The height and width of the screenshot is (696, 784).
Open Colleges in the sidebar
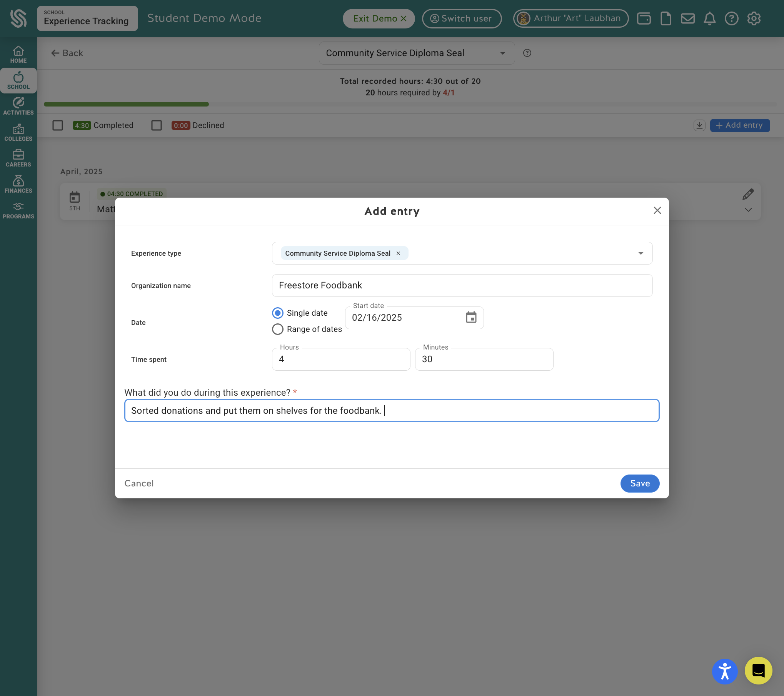tap(18, 132)
